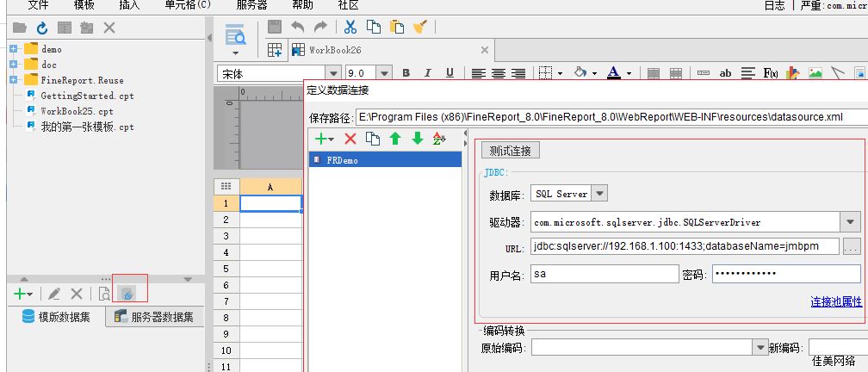Paste from the clipboard icon
Image resolution: width=868 pixels, height=372 pixels.
pos(396,27)
